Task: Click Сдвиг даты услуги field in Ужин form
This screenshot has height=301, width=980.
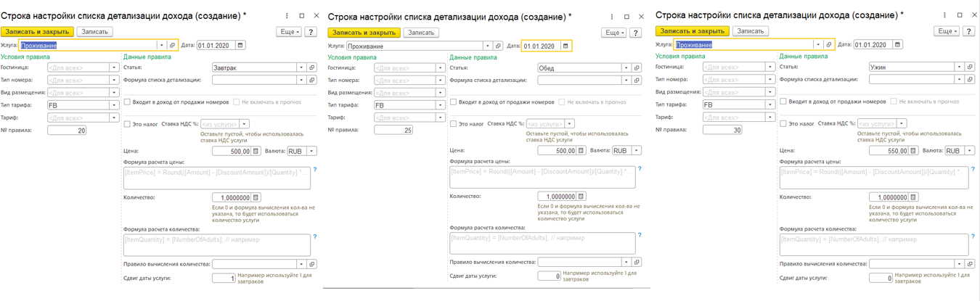Action: click(x=881, y=279)
